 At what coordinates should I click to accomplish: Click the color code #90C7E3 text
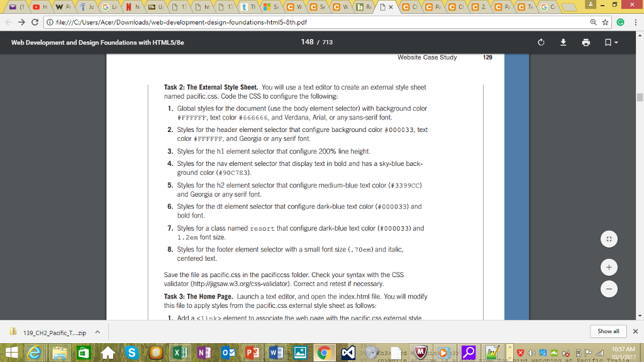[x=233, y=173]
